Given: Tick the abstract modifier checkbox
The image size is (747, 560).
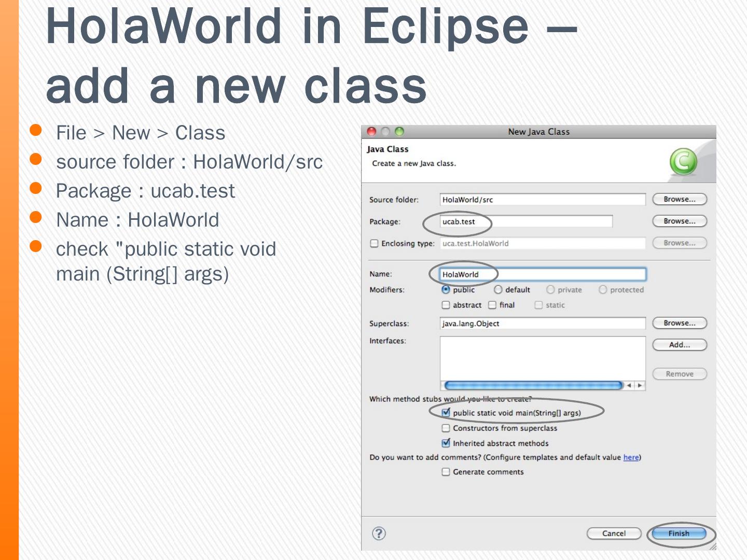Looking at the screenshot, I should (446, 305).
